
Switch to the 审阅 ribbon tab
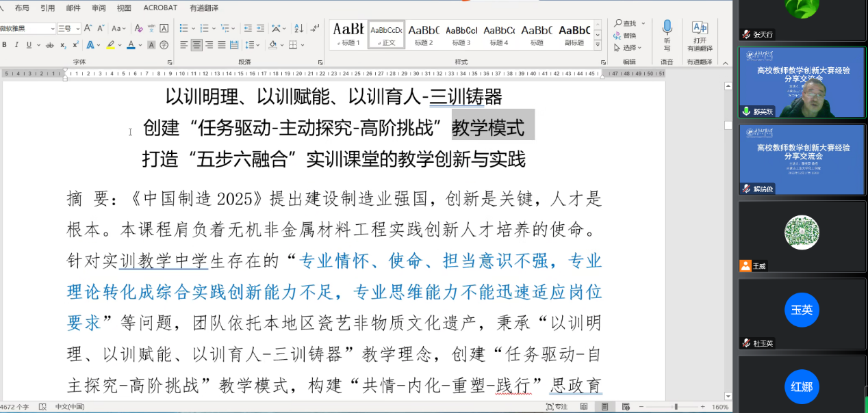pos(99,8)
